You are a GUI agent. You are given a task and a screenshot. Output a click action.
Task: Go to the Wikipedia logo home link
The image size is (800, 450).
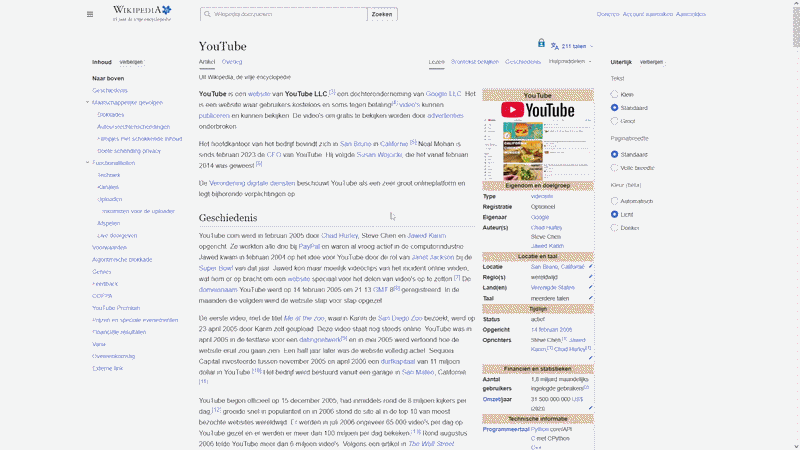click(x=142, y=14)
